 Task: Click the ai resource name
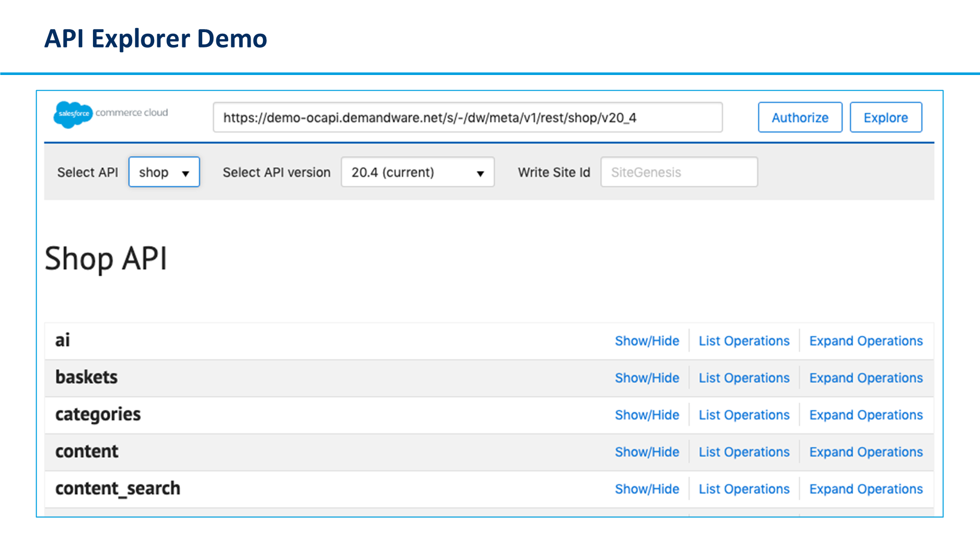click(62, 340)
